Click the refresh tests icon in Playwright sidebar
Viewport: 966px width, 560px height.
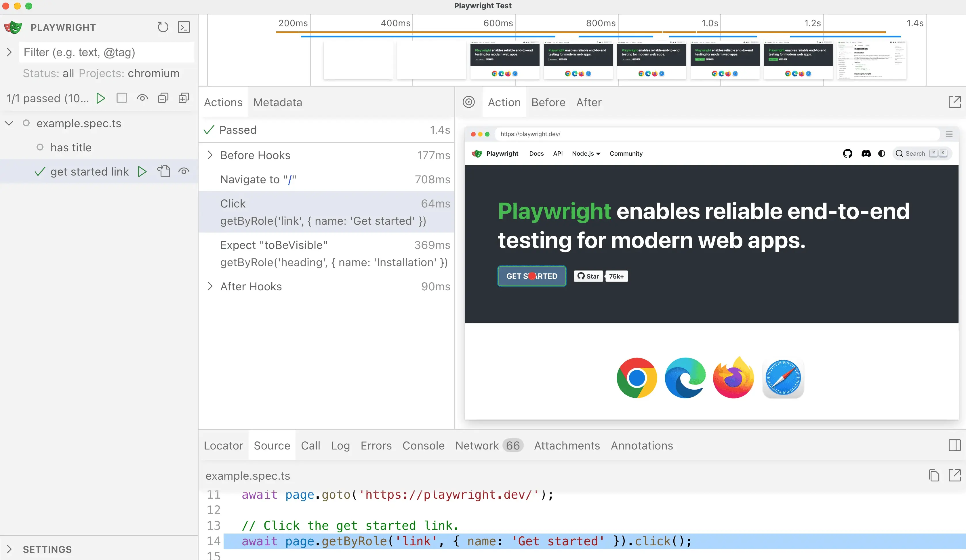(x=163, y=27)
